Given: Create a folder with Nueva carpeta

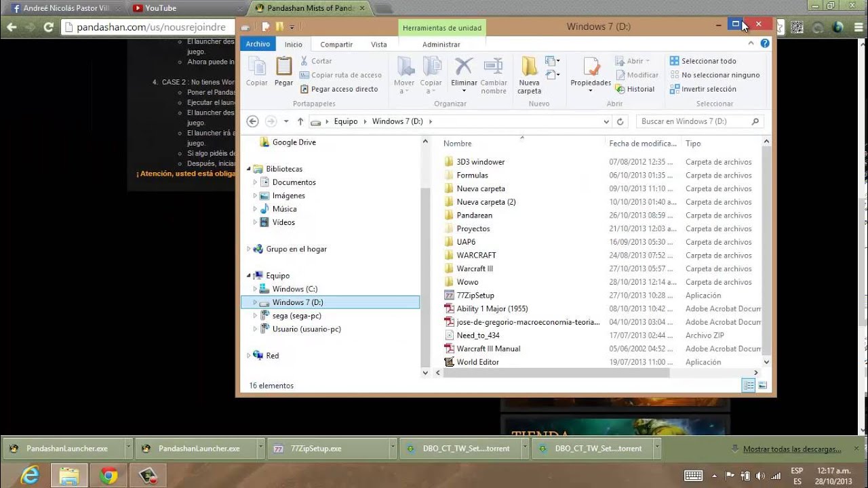Looking at the screenshot, I should click(x=530, y=75).
